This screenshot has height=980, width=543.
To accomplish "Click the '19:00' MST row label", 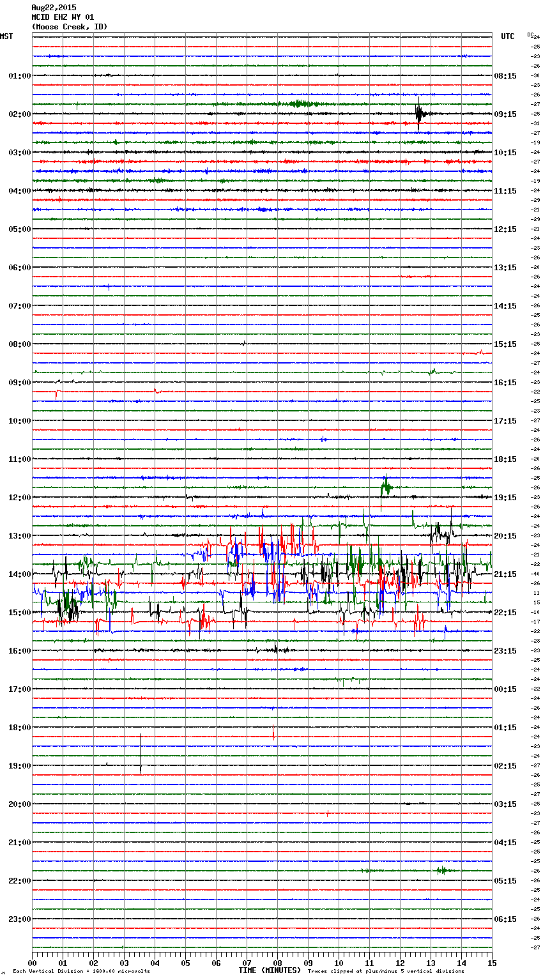I will click(x=20, y=766).
